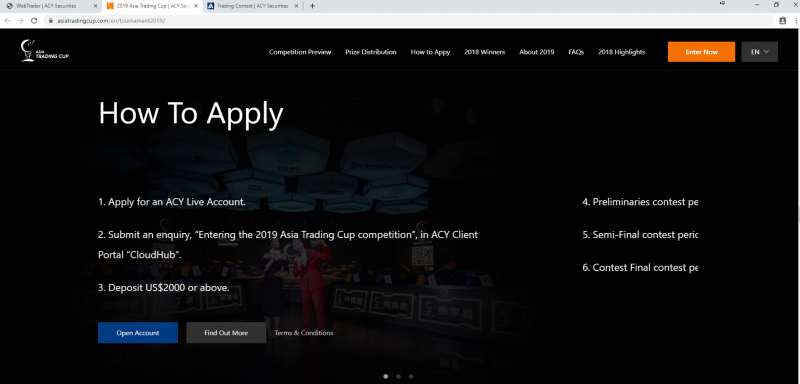800x384 pixels.
Task: Open 2018 Highlights menu item
Action: [x=621, y=52]
